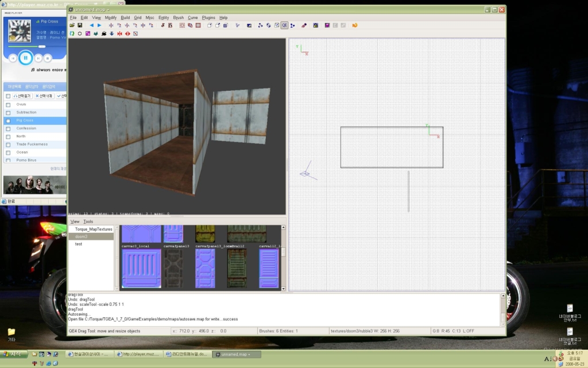Click the Open map folder icon
588x368 pixels.
click(x=72, y=25)
